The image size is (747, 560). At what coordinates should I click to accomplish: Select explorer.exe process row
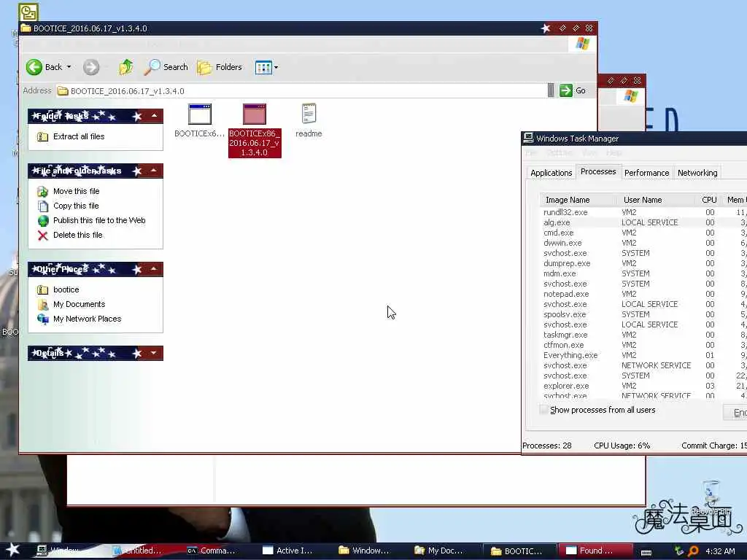click(x=643, y=386)
